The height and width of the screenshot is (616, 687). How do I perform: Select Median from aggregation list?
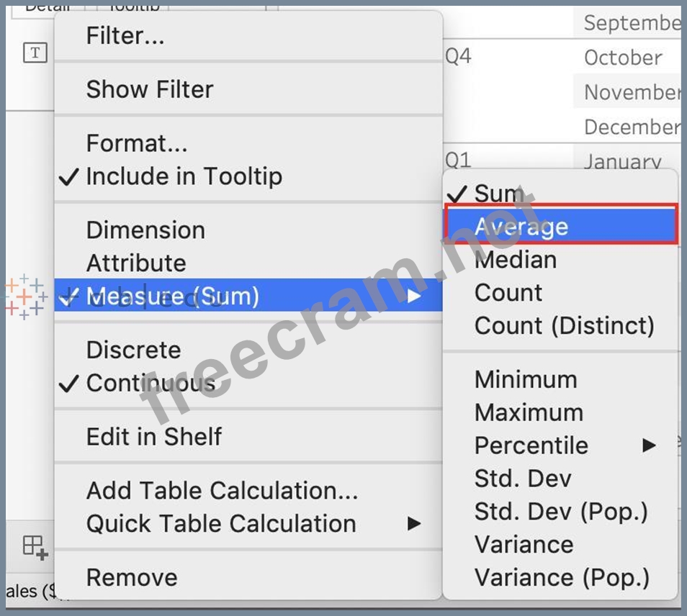515,260
